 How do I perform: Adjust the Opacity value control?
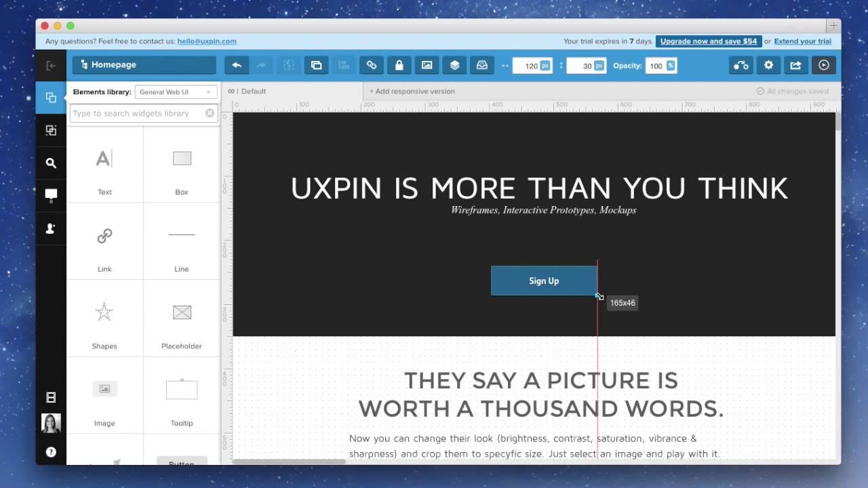click(661, 65)
